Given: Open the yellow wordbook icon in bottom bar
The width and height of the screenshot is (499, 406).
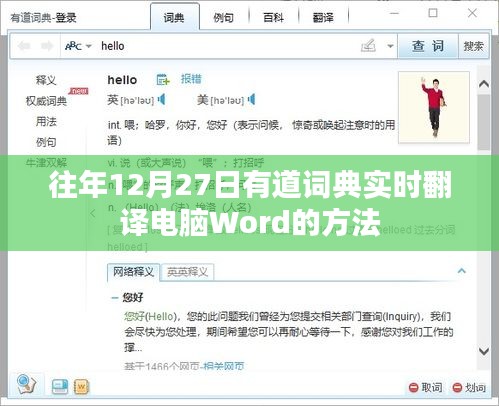Looking at the screenshot, I should point(81,387).
